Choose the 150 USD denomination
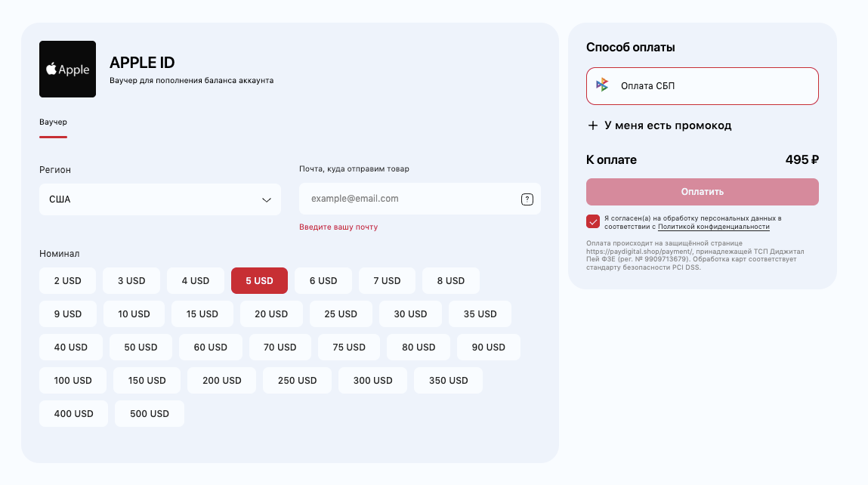 click(147, 380)
